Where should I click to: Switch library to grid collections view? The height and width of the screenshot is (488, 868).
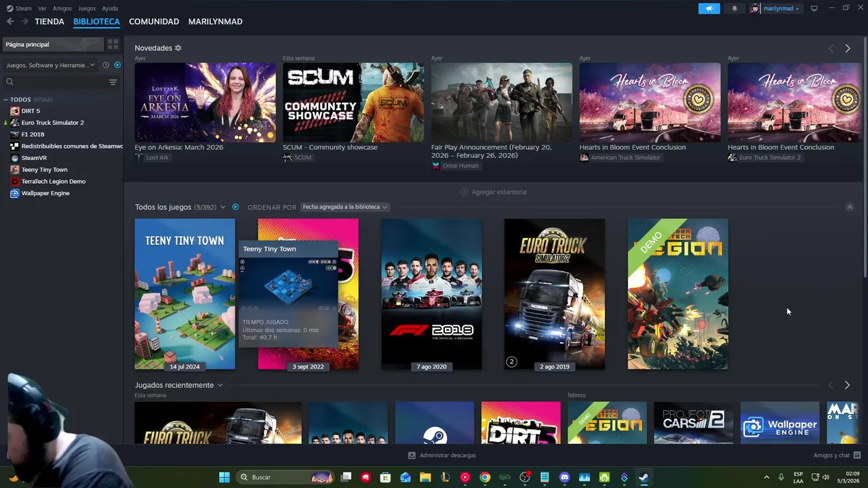pos(113,44)
